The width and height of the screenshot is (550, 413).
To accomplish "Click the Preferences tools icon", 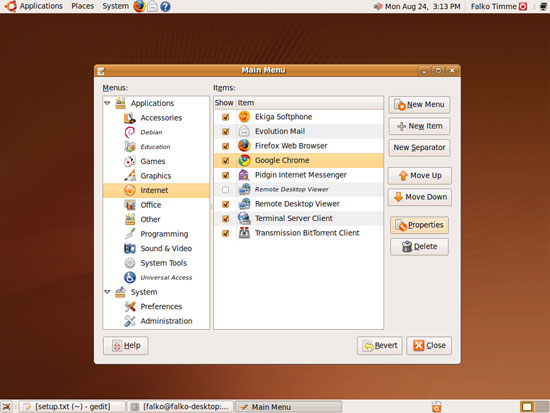I will (x=129, y=307).
